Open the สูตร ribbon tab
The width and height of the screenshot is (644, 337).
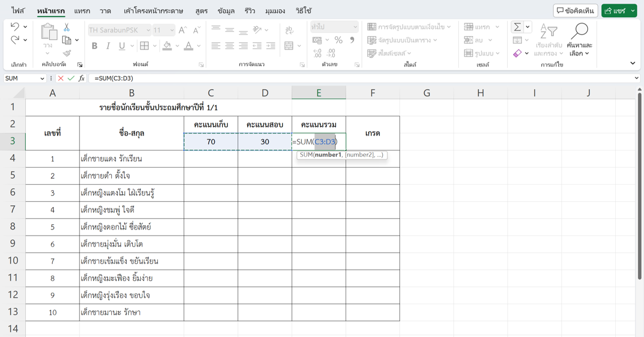point(201,11)
